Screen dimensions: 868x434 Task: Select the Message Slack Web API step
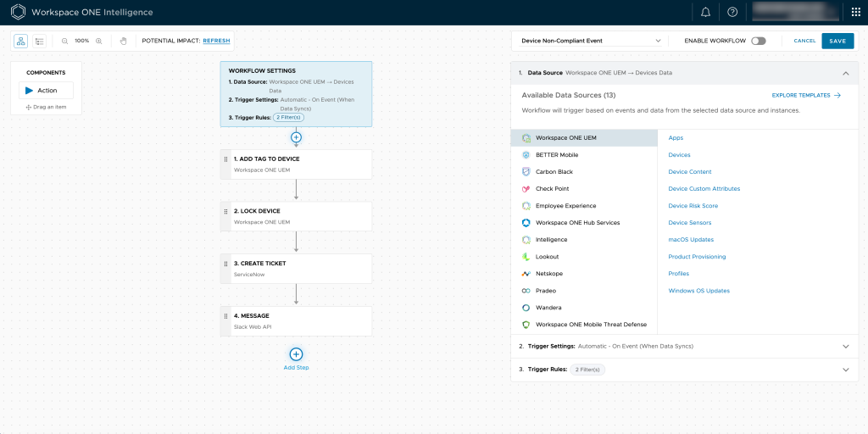click(296, 321)
